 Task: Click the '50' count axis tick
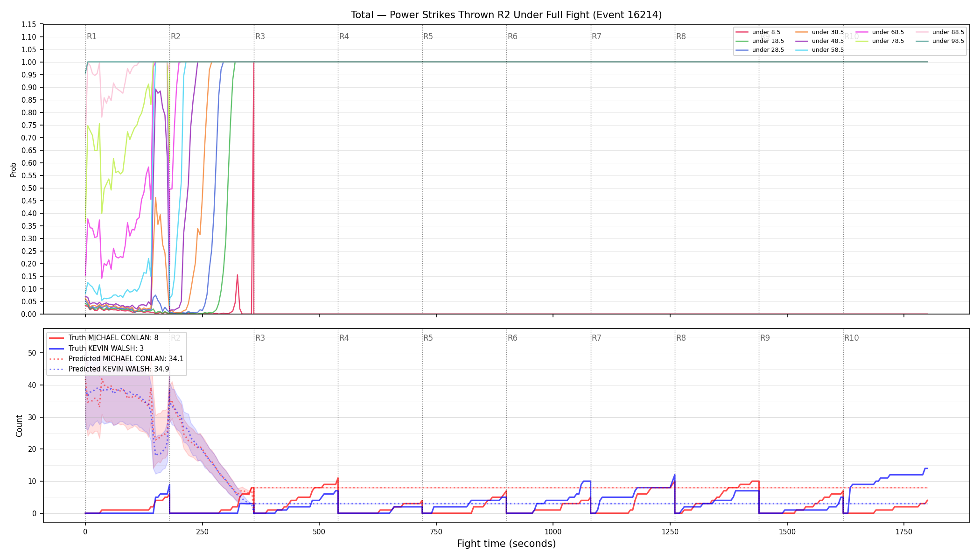(32, 353)
